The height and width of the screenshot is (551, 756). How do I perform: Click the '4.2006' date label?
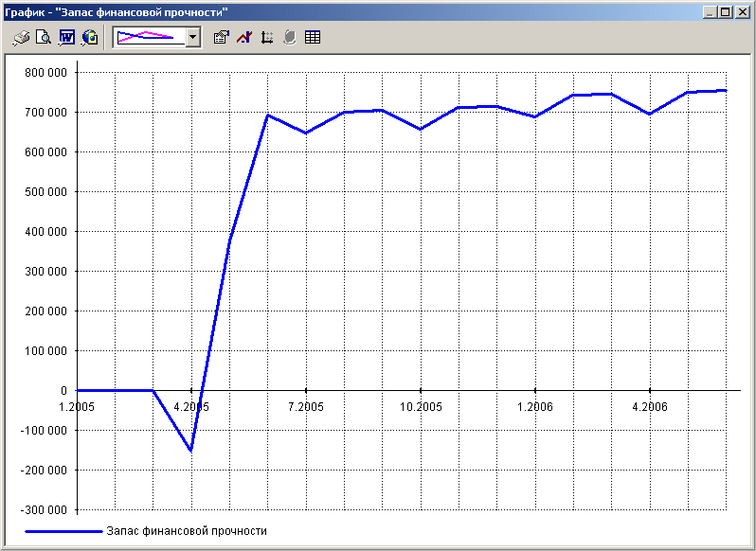(650, 407)
